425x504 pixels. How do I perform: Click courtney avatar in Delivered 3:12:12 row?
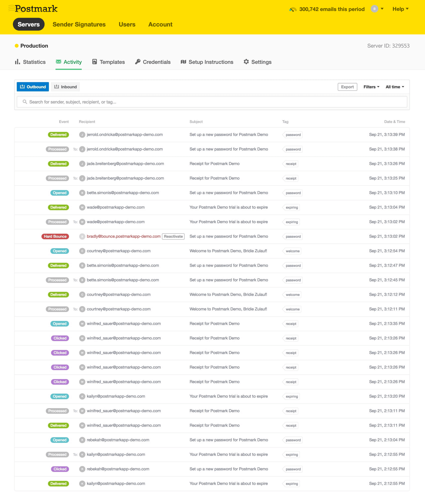point(82,295)
